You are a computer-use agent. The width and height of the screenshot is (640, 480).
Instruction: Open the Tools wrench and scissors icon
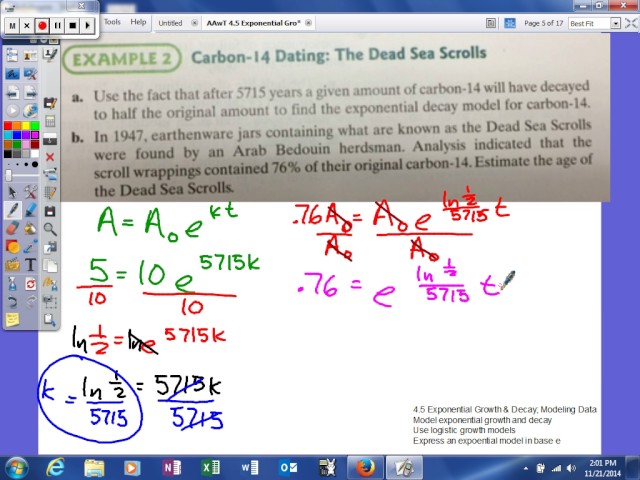tap(30, 192)
